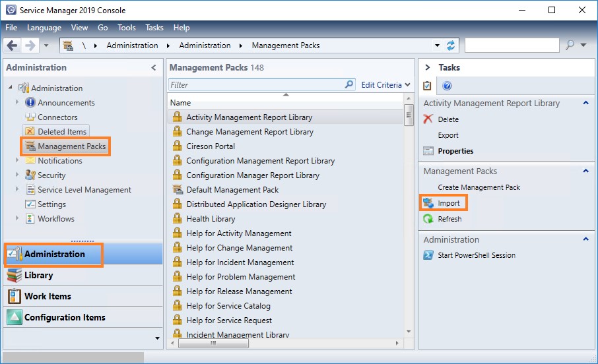Click inside the Filter input field
Screen dimensions: 598x364
[x=256, y=84]
